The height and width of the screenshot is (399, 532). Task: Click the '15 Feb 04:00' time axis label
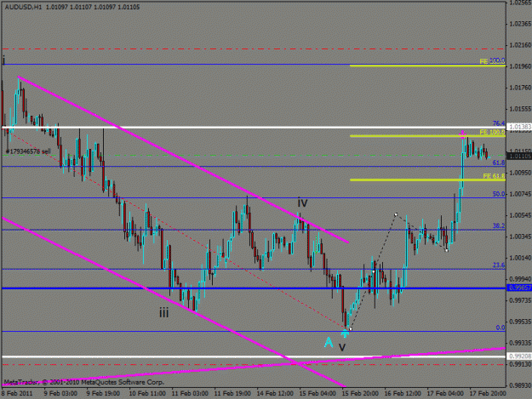(317, 393)
